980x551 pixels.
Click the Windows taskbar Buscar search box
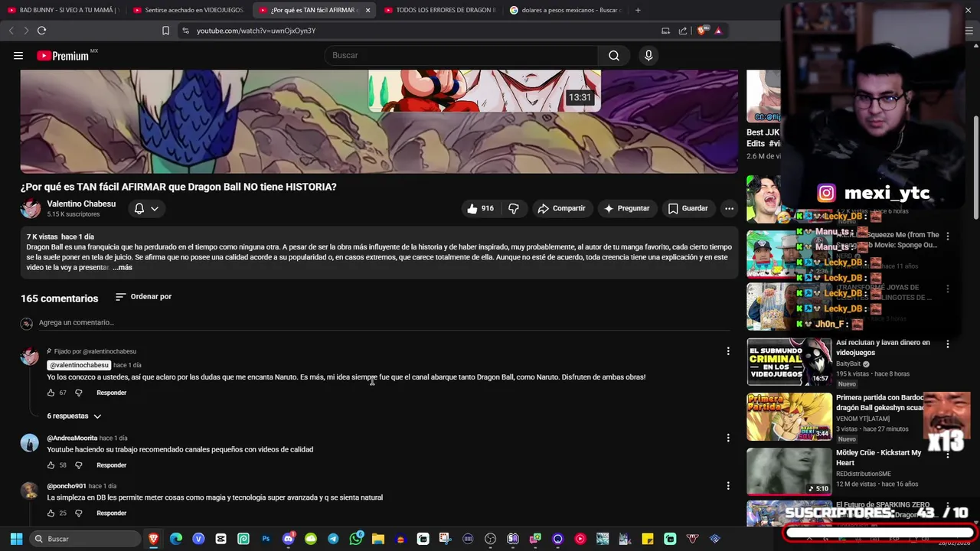(84, 539)
